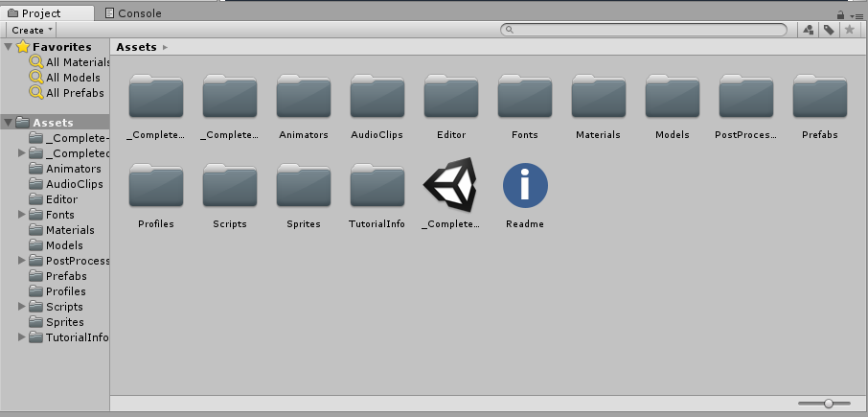
Task: Open the Create dropdown menu
Action: click(x=33, y=30)
